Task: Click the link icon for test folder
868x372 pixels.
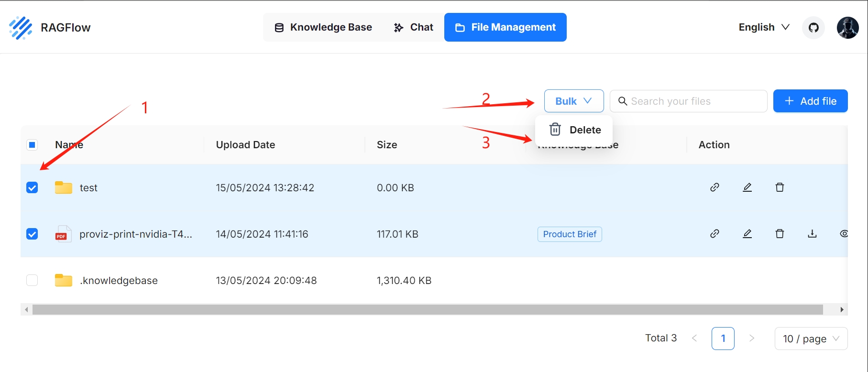Action: (714, 187)
